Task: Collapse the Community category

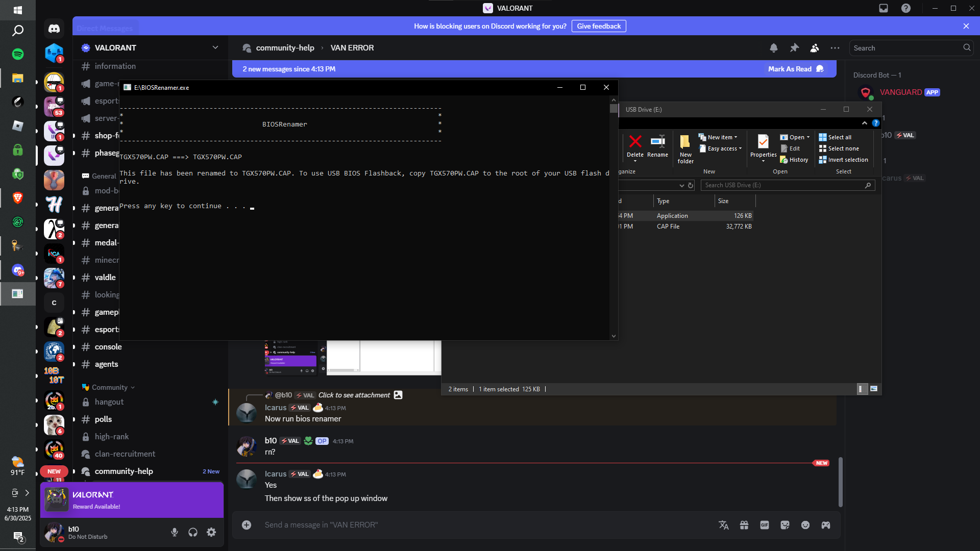Action: coord(110,387)
